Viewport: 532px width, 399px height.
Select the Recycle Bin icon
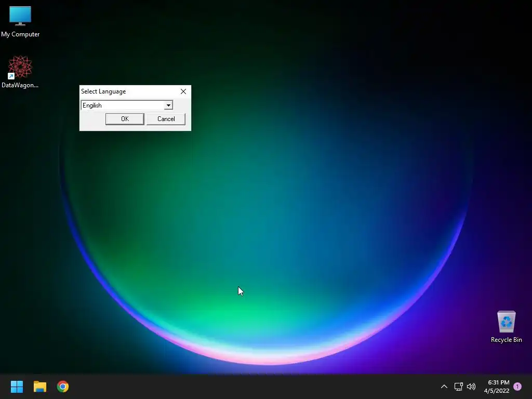[506, 327]
